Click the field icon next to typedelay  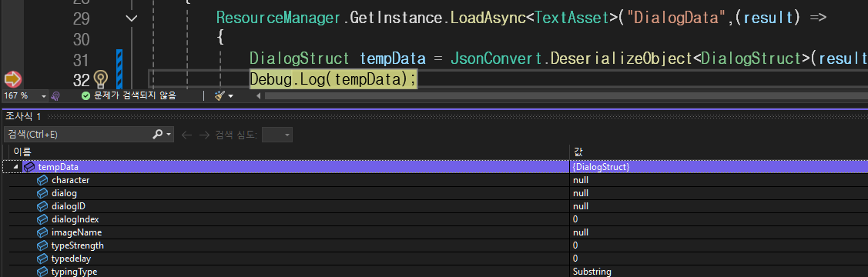point(42,259)
